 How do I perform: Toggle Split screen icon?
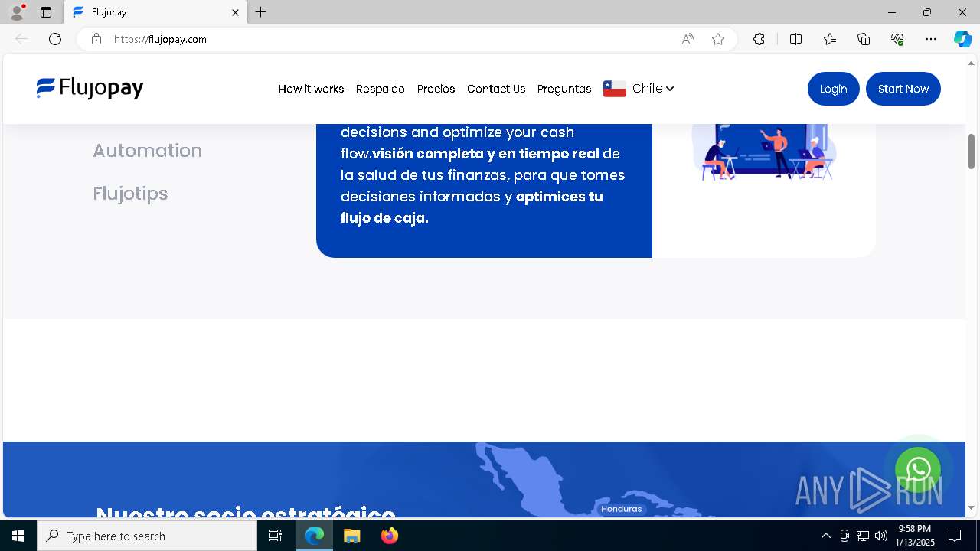(x=795, y=39)
